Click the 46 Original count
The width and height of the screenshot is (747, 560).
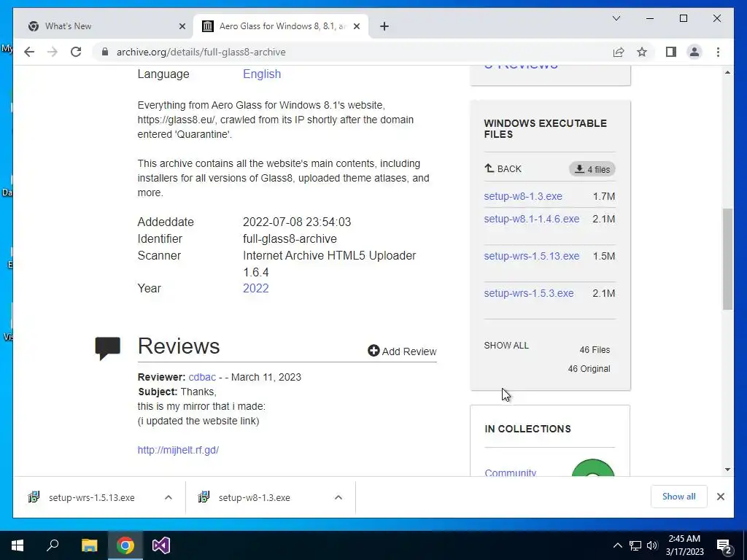tap(589, 368)
